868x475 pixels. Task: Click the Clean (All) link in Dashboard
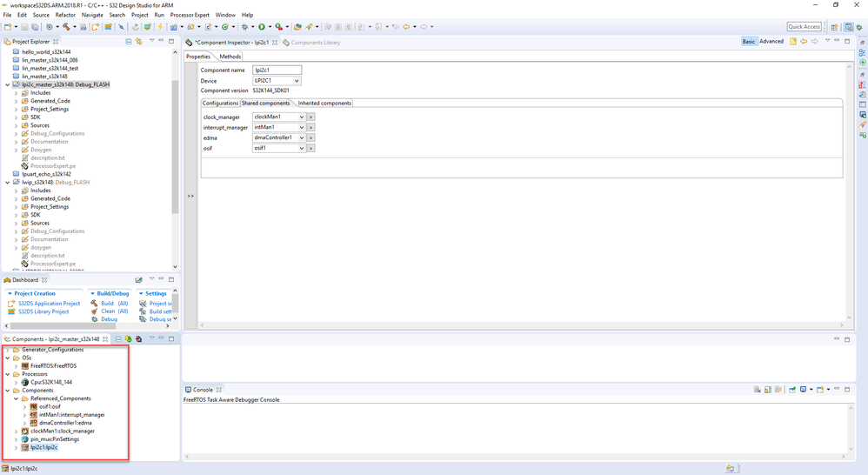[115, 311]
